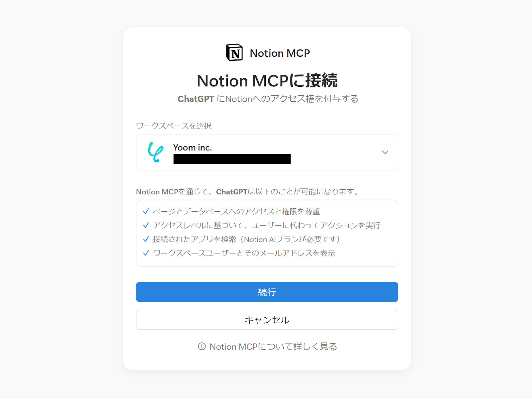
Task: Open Notion MCPについて詳しく見る link
Action: (x=273, y=347)
